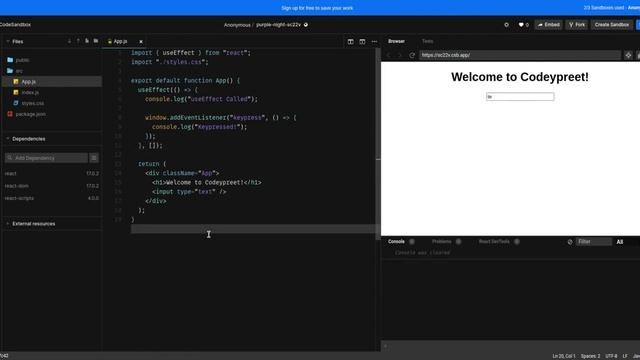The width and height of the screenshot is (640, 360).
Task: Open the Problems tab
Action: click(x=442, y=242)
